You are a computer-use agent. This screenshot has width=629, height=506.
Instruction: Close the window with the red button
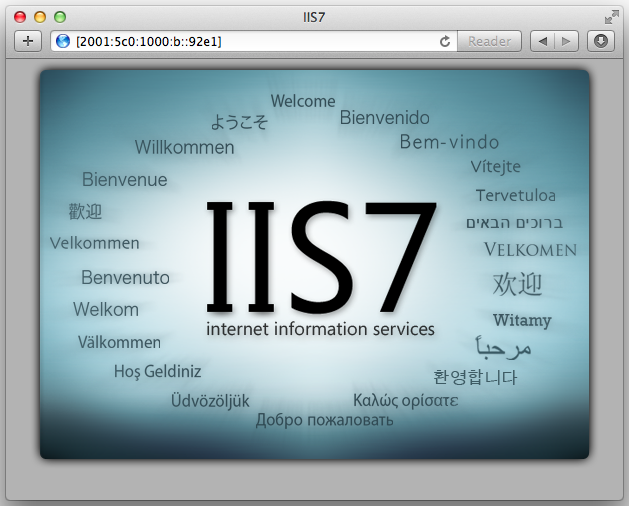coord(20,17)
